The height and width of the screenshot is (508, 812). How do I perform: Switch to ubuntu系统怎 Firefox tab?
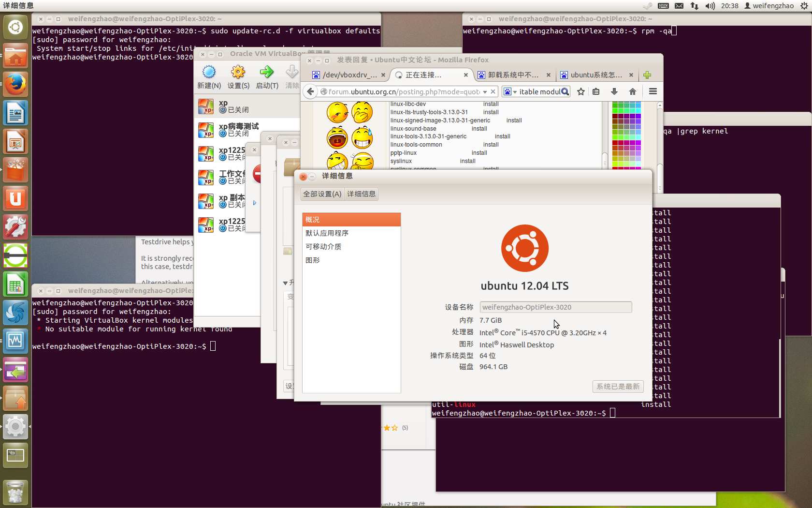596,75
